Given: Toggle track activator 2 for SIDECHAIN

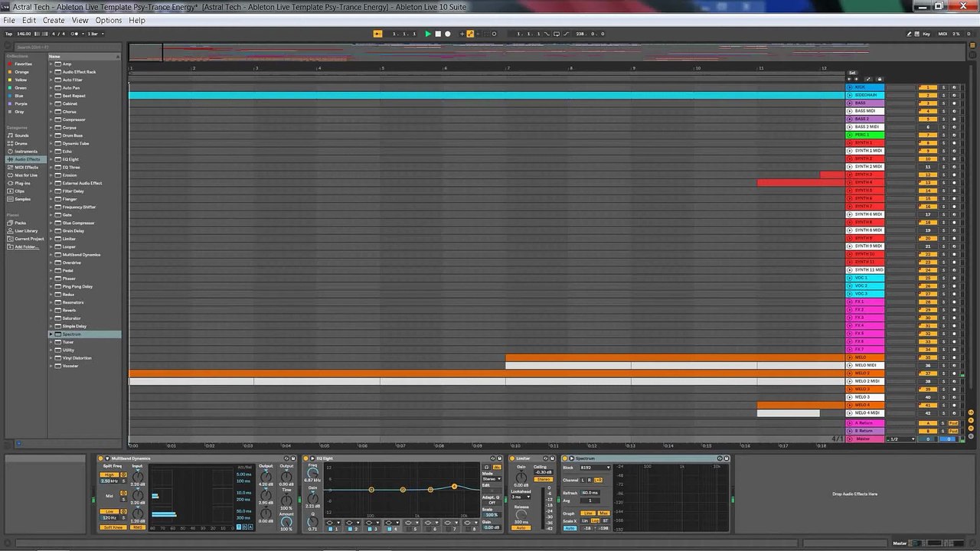Looking at the screenshot, I should pyautogui.click(x=928, y=96).
